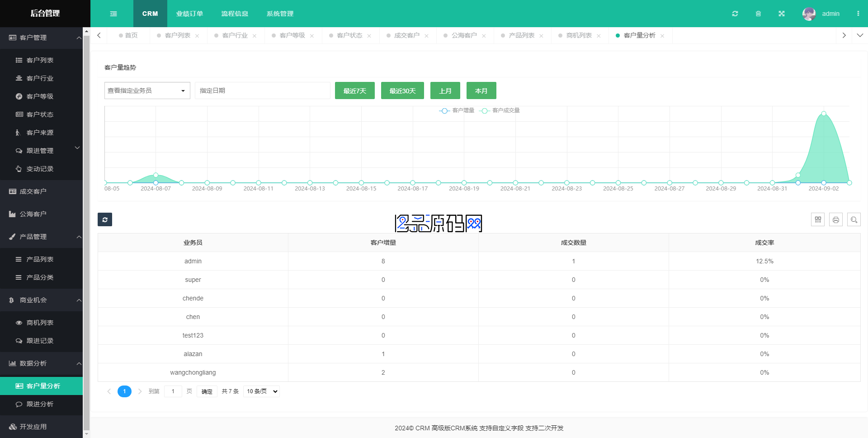Click the 指定日期 date input

(263, 90)
